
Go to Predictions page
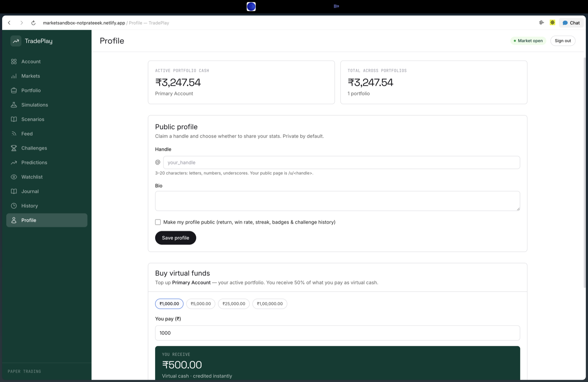pos(47,162)
